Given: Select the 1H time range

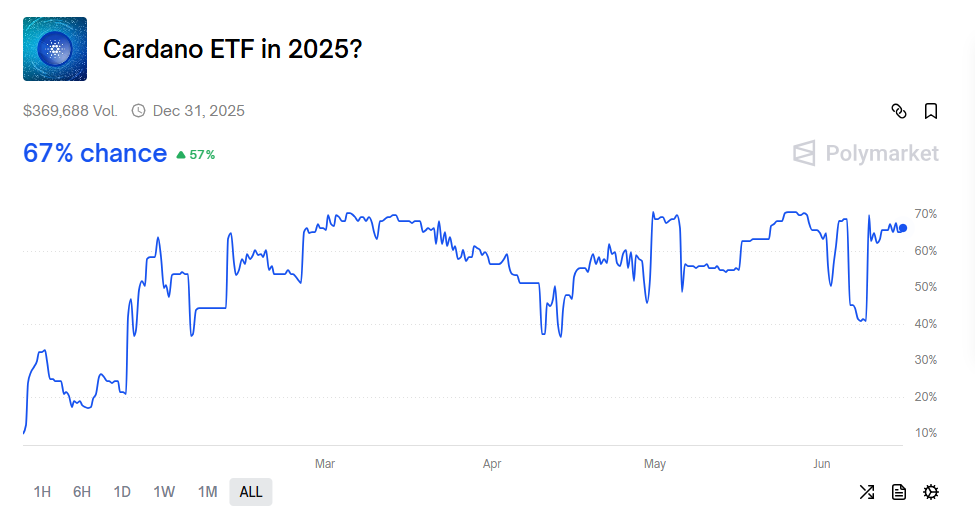Looking at the screenshot, I should (42, 492).
